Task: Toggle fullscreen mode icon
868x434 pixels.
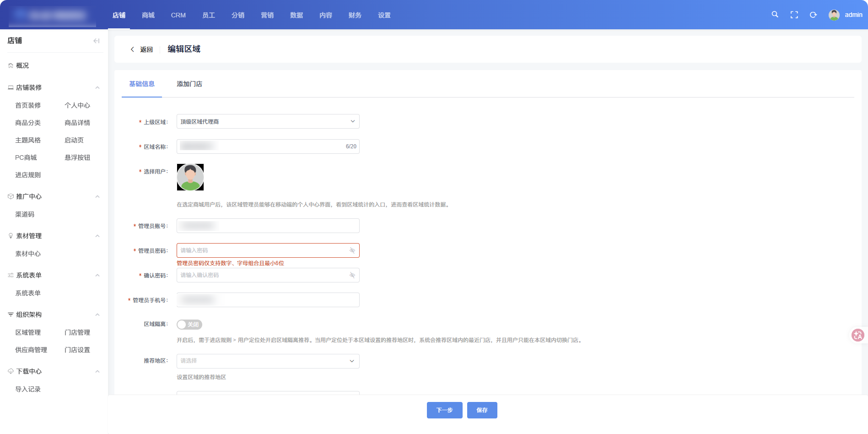Action: tap(794, 15)
